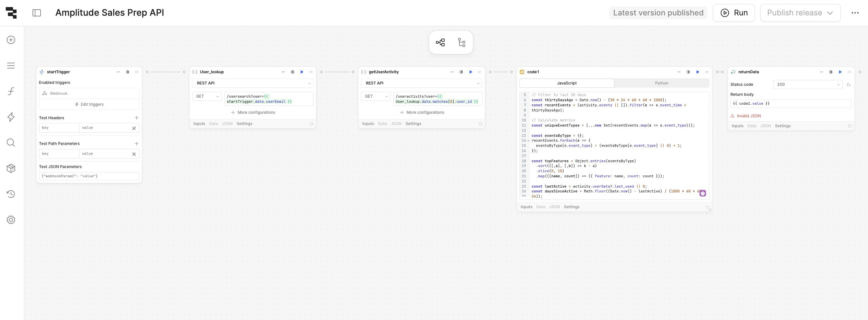Select the Webhook trigger entry
868x320 pixels.
pyautogui.click(x=89, y=93)
